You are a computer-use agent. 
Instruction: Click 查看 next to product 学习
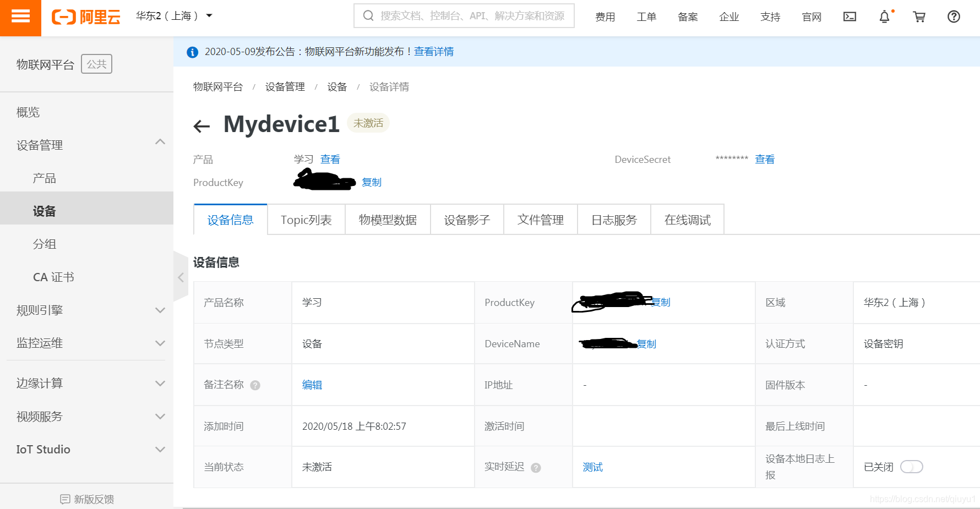(330, 160)
